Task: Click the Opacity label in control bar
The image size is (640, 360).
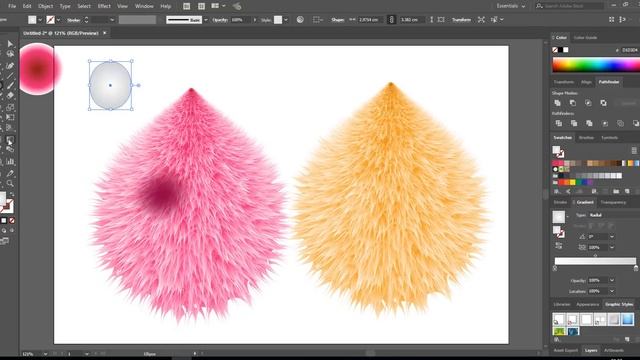Action: pyautogui.click(x=220, y=20)
